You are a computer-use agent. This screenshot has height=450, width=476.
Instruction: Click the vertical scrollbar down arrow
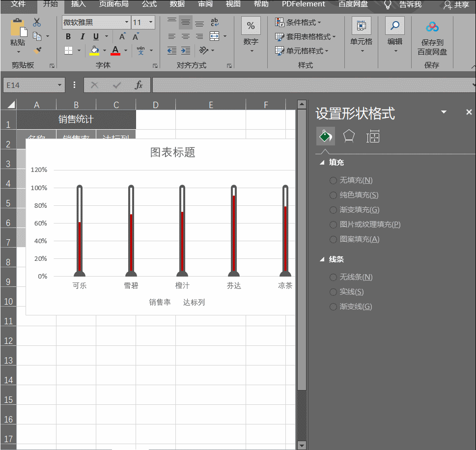pos(302,445)
